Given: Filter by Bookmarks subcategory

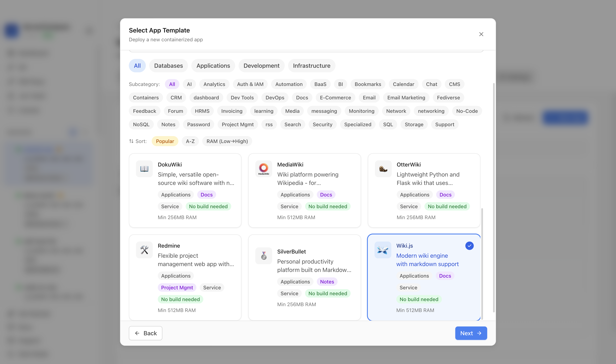Looking at the screenshot, I should (x=368, y=84).
